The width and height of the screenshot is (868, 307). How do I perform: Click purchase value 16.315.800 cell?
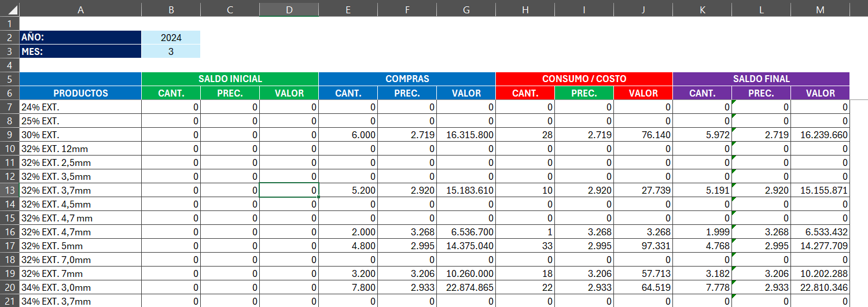466,135
